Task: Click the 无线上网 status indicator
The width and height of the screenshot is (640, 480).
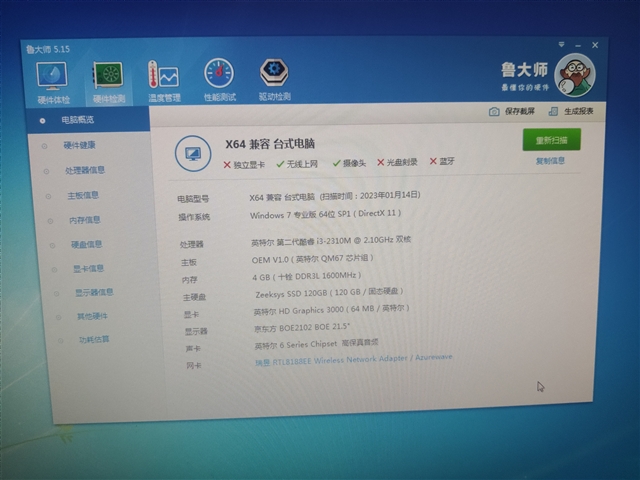Action: tap(297, 164)
